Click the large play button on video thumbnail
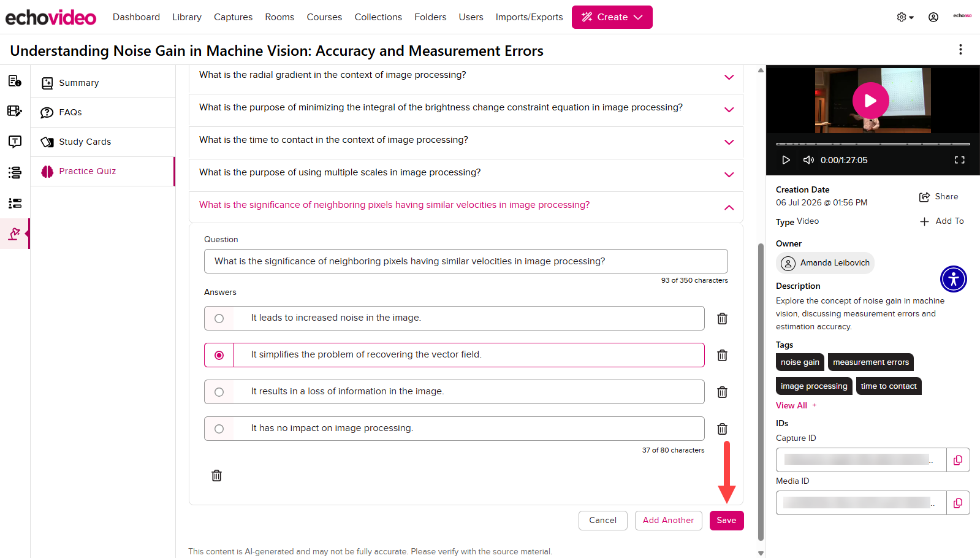Screen dimensions: 980x558 click(870, 101)
